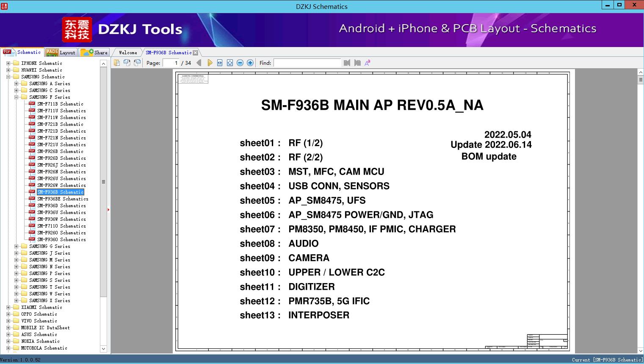Viewport: 644px width, 364px height.
Task: Collapse the SAMSUNG Schematic node
Action: [x=8, y=77]
